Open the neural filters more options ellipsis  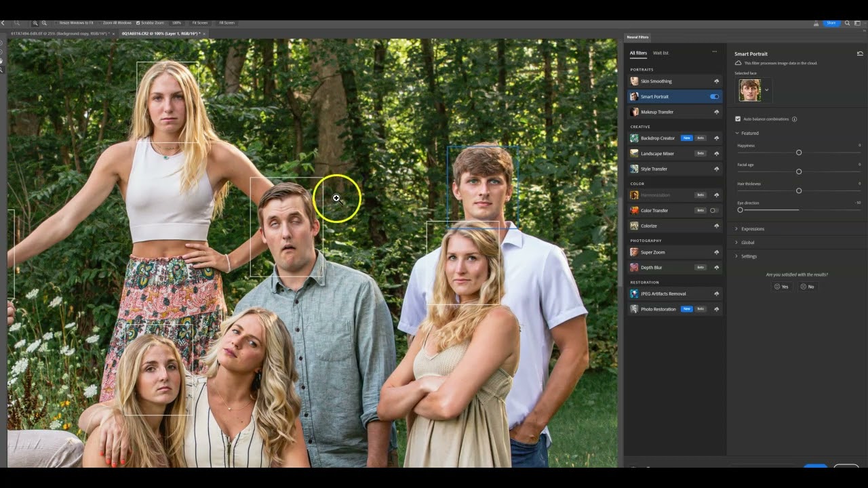tap(714, 52)
